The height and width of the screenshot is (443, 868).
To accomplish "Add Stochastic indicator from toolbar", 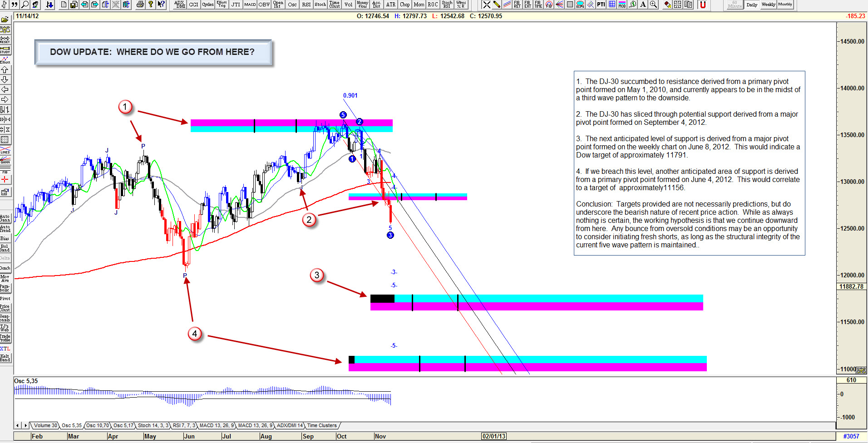I will [320, 5].
